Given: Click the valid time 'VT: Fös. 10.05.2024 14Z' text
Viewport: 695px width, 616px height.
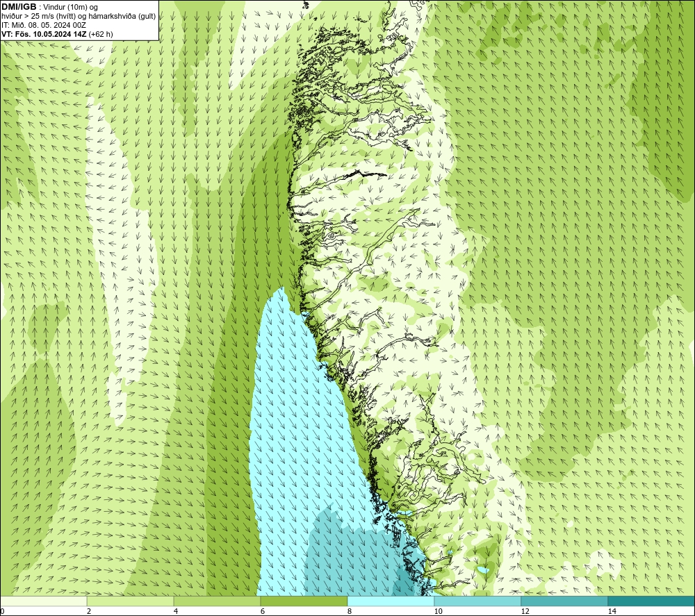Looking at the screenshot, I should coord(44,34).
